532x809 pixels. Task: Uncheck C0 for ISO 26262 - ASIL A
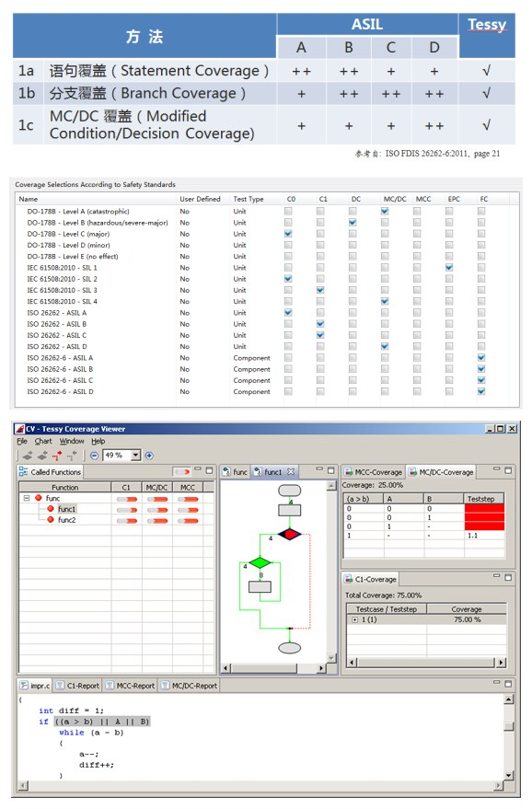point(288,313)
